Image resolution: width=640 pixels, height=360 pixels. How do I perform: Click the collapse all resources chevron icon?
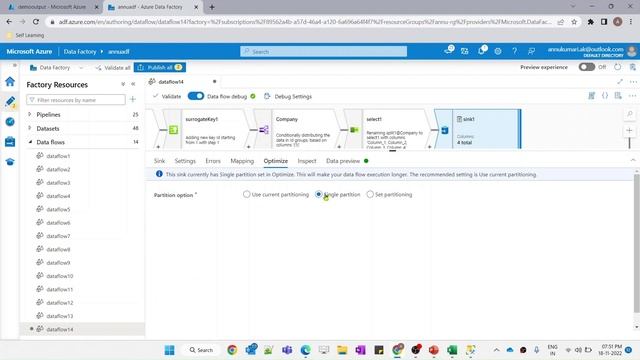tap(123, 84)
